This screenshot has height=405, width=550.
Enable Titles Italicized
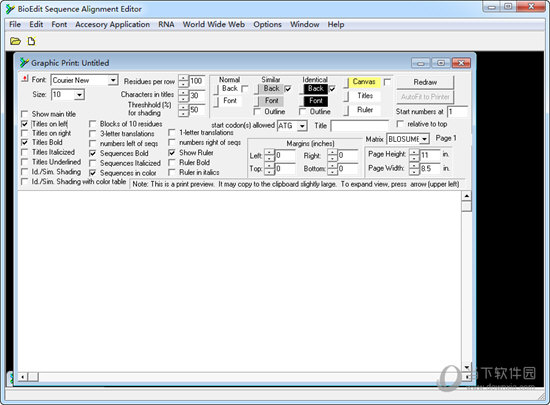pyautogui.click(x=25, y=152)
